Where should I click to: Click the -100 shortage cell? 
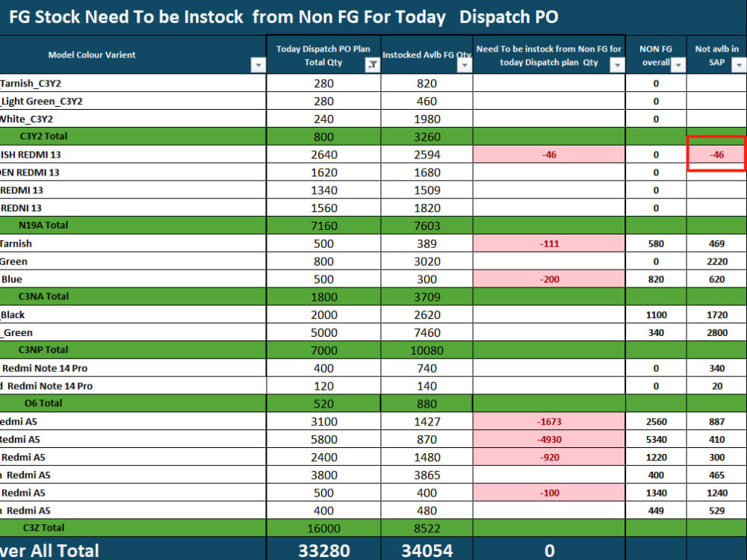(x=549, y=492)
